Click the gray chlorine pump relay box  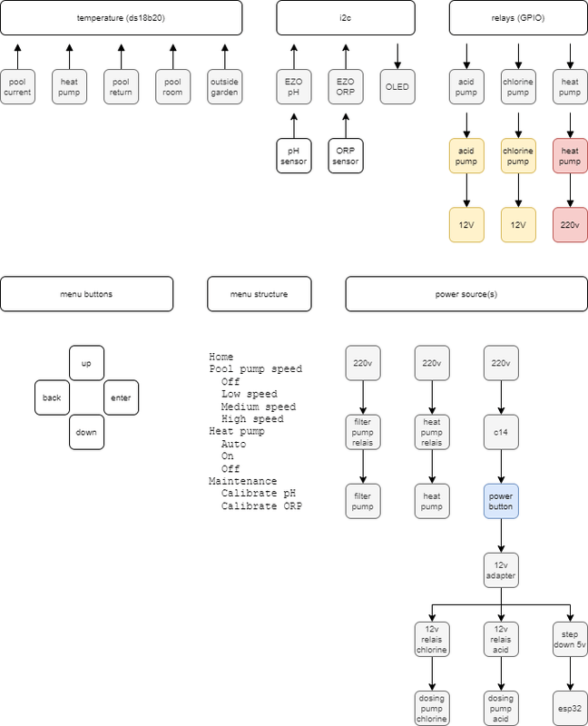coord(518,86)
